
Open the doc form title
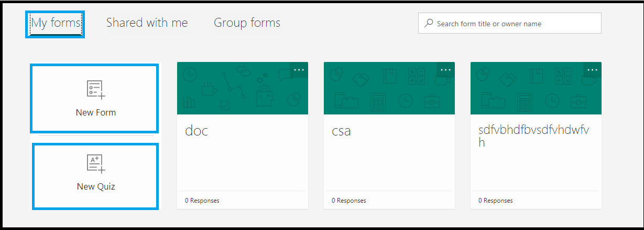click(x=197, y=130)
